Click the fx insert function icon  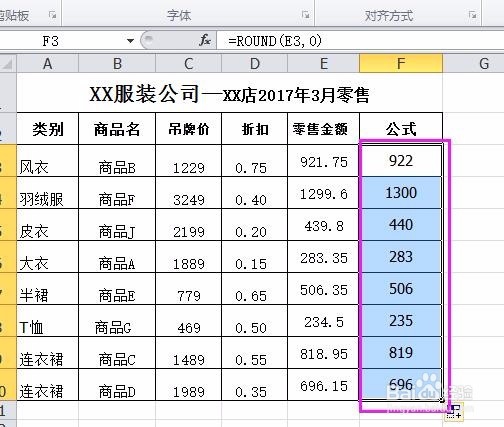click(205, 41)
